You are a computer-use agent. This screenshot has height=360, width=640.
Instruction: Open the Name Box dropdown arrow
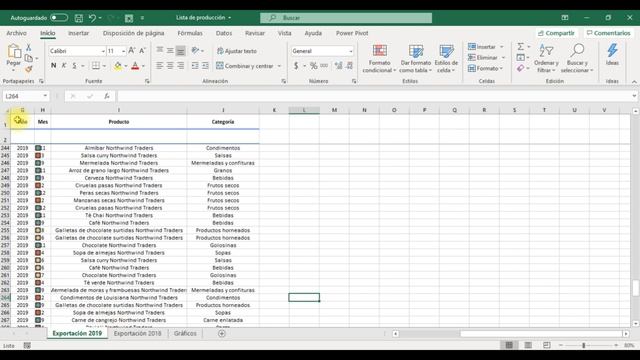pos(45,96)
